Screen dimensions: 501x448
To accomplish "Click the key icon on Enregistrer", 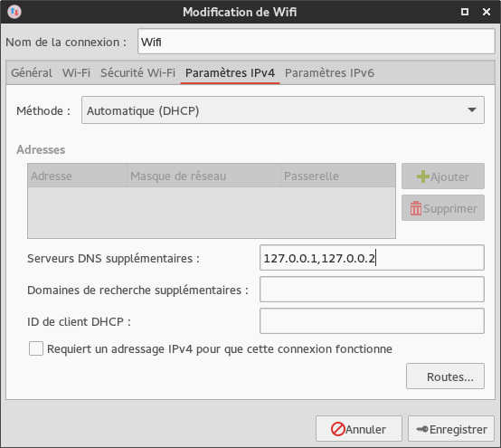I will (x=421, y=429).
